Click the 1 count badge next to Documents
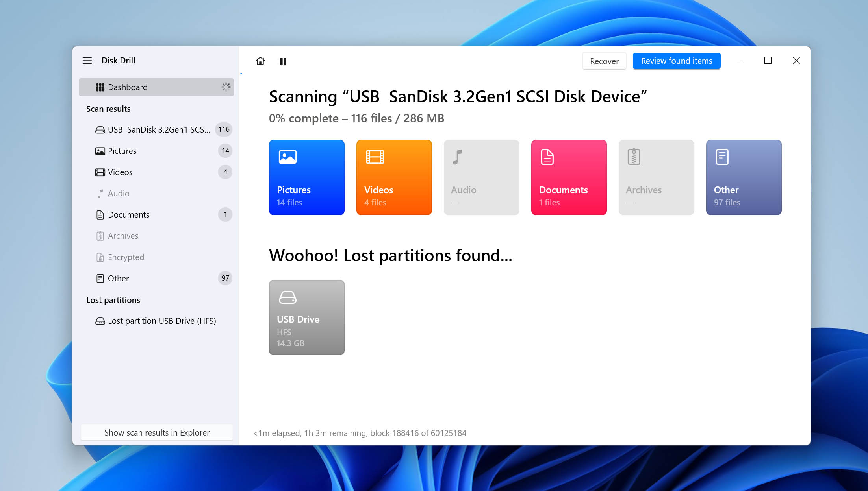868x491 pixels. [225, 214]
